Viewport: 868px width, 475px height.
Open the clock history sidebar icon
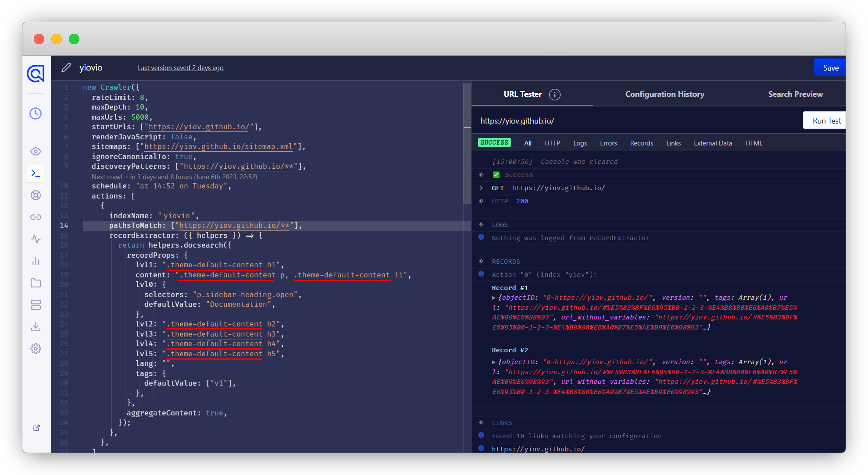click(x=36, y=113)
